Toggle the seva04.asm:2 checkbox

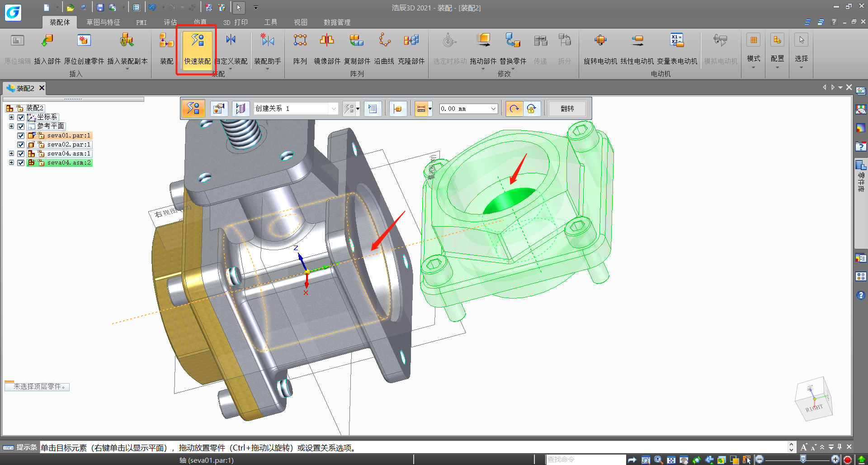[x=21, y=163]
